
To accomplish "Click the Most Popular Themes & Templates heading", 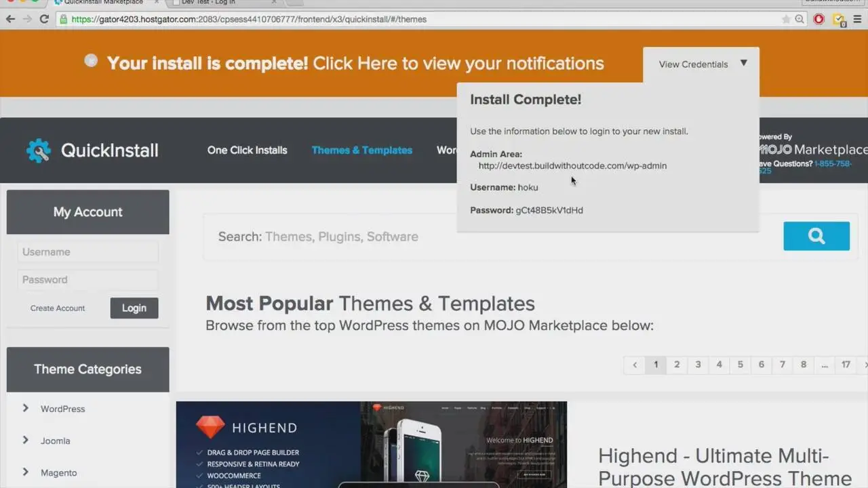I will 370,303.
